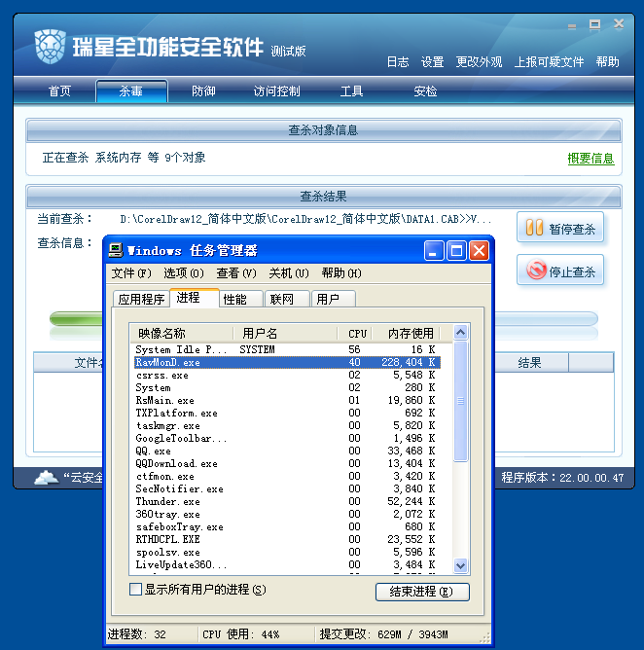
Task: Select the 360tray.exe process row
Action: pyautogui.click(x=287, y=514)
